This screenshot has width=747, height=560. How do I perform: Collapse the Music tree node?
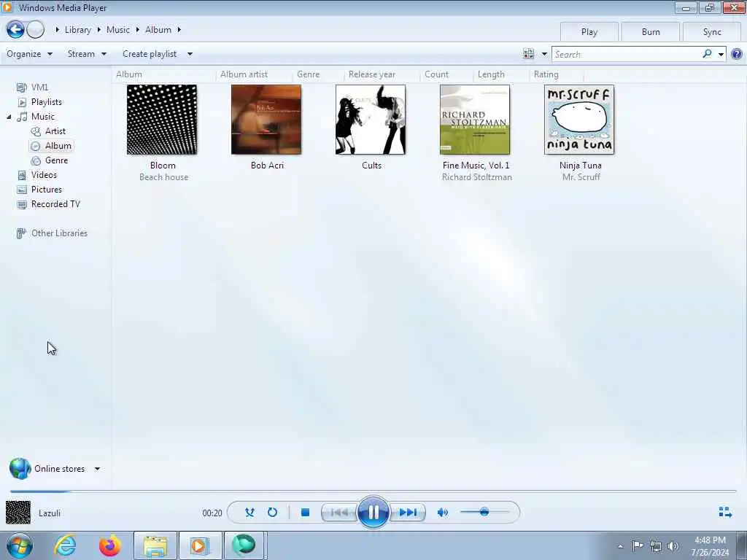[x=9, y=117]
